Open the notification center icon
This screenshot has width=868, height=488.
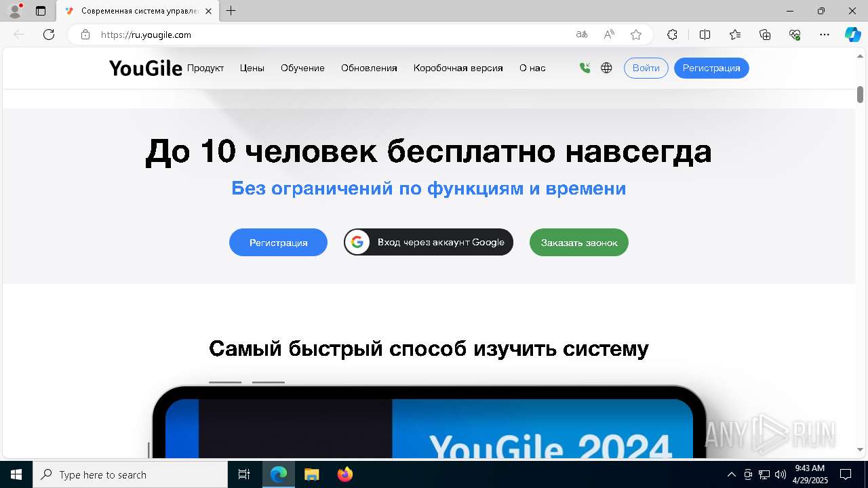pos(846,474)
